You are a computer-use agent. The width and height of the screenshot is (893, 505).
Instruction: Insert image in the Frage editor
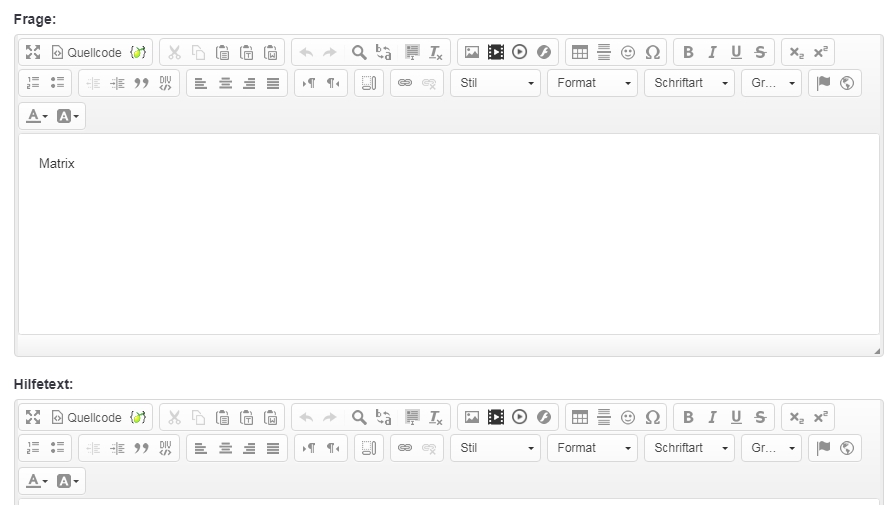472,52
